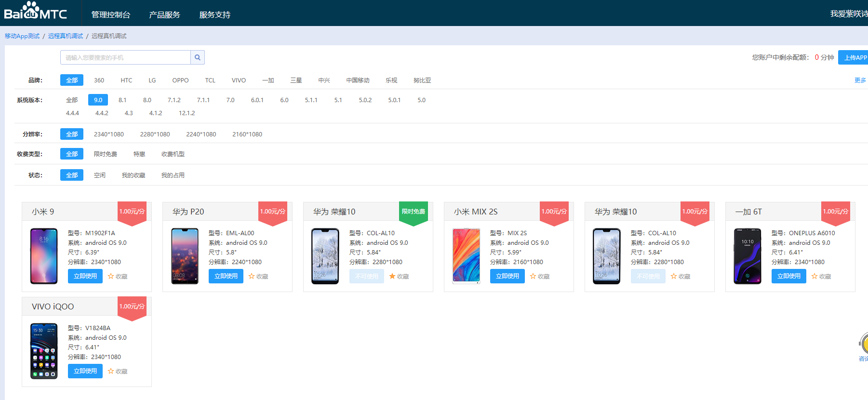Go to 移动App测试 breadcrumb

22,36
